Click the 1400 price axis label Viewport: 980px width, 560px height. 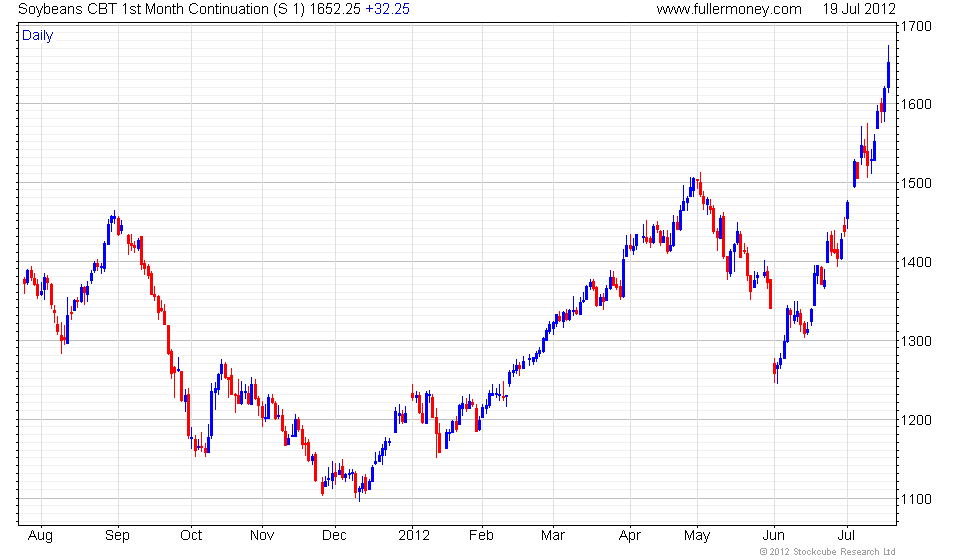click(x=916, y=262)
